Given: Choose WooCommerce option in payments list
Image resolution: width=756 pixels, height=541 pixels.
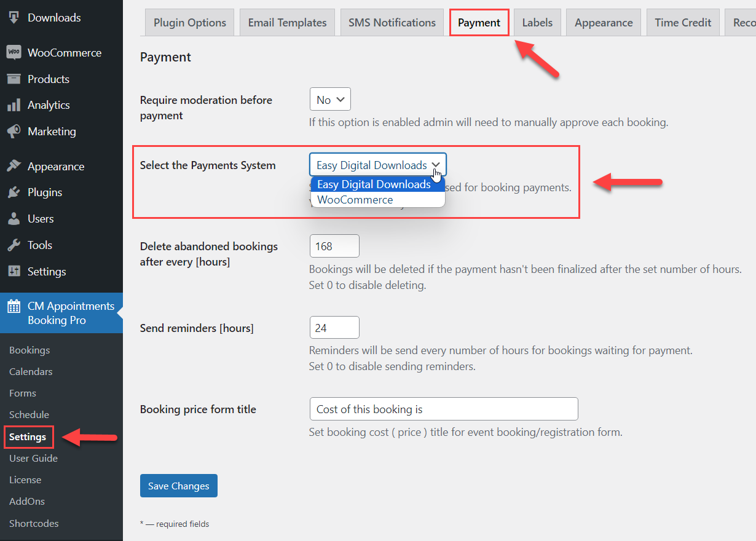Looking at the screenshot, I should 377,200.
